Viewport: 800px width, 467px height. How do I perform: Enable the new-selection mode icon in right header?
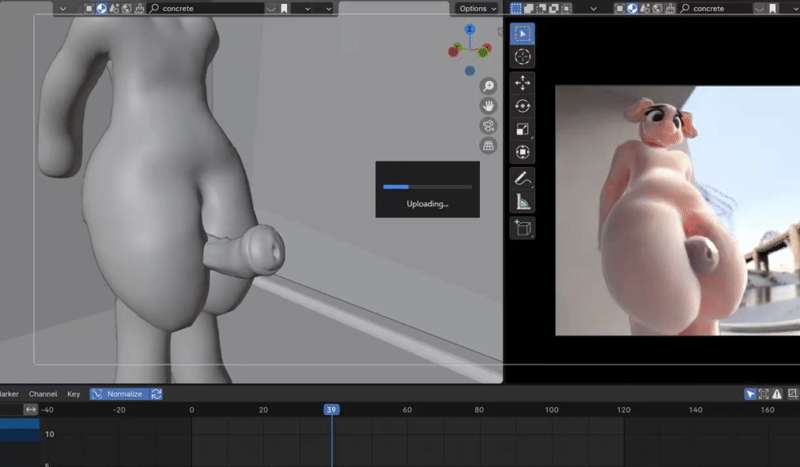(x=516, y=8)
